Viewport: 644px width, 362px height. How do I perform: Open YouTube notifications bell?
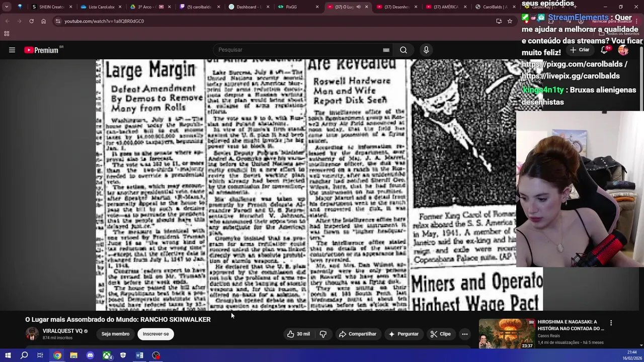pos(605,50)
